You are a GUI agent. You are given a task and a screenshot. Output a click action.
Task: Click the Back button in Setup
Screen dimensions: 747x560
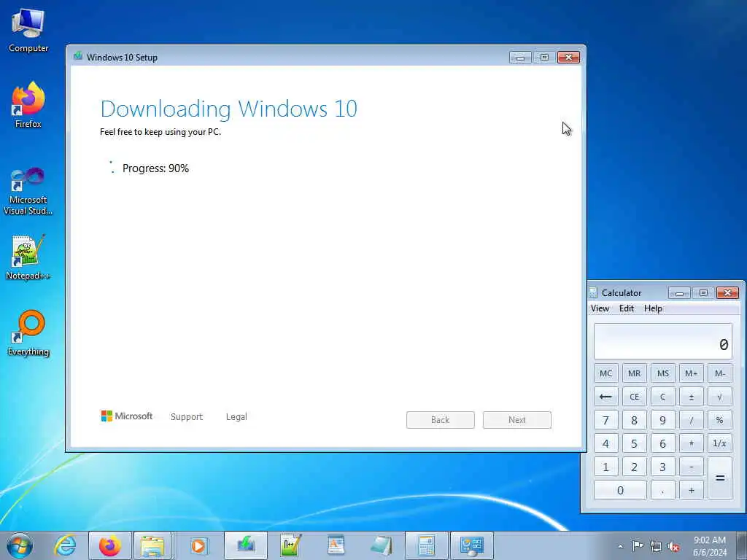pos(440,419)
